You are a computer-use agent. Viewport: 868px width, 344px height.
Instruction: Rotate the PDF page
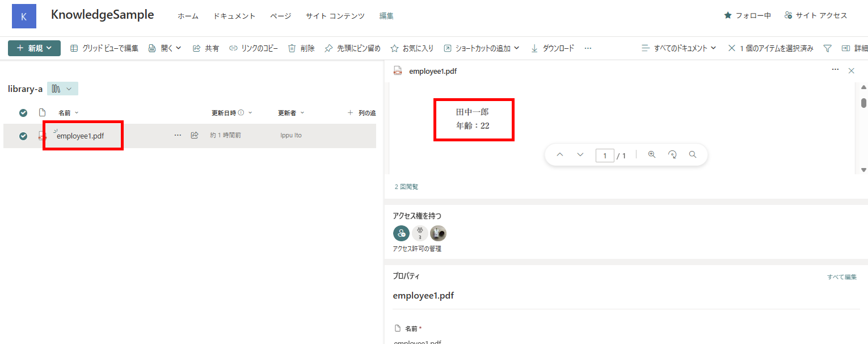click(672, 154)
